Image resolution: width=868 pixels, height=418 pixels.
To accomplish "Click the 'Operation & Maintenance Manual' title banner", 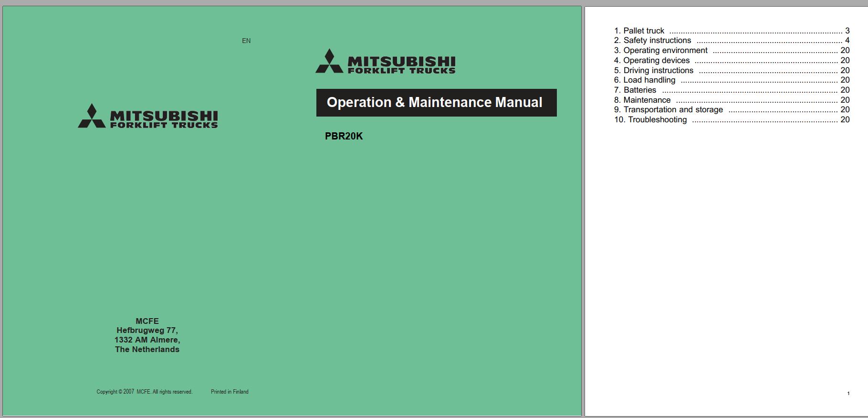I will click(x=436, y=103).
